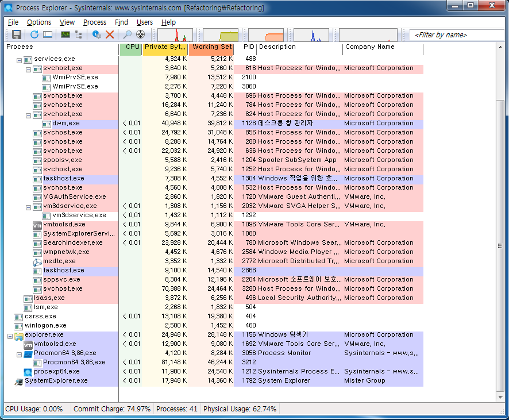Select the VGAuthService.exe process row

click(214, 196)
